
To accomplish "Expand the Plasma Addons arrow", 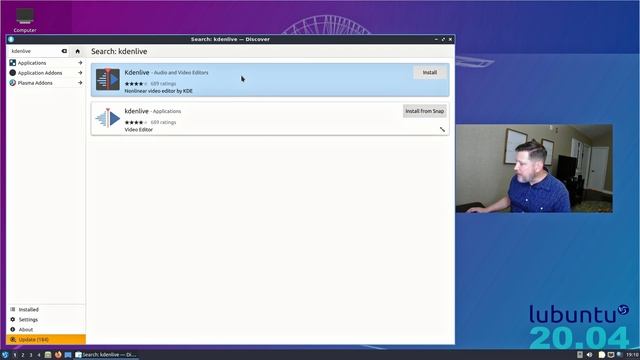I will (80, 83).
